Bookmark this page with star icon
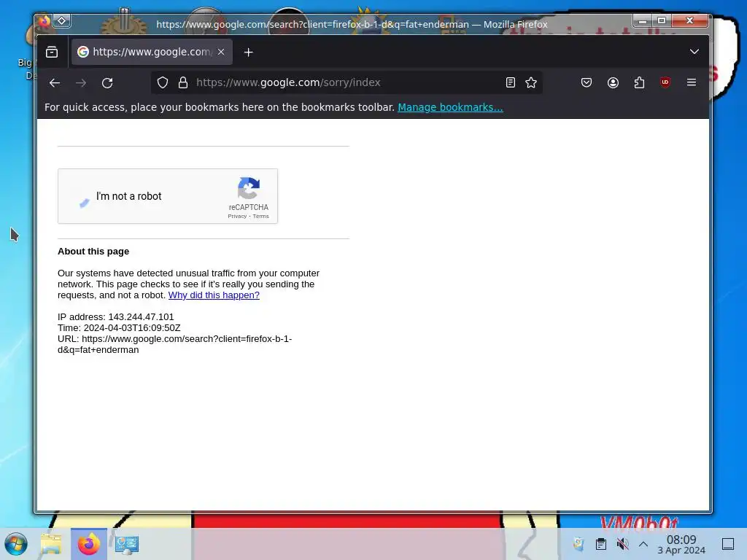This screenshot has height=560, width=747. [x=531, y=83]
